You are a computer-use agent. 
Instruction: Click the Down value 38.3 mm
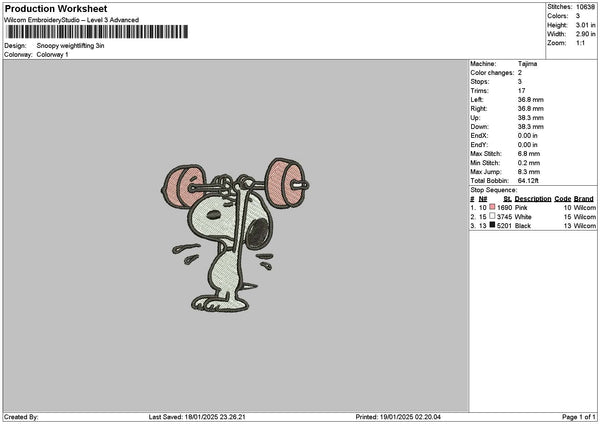pos(530,127)
